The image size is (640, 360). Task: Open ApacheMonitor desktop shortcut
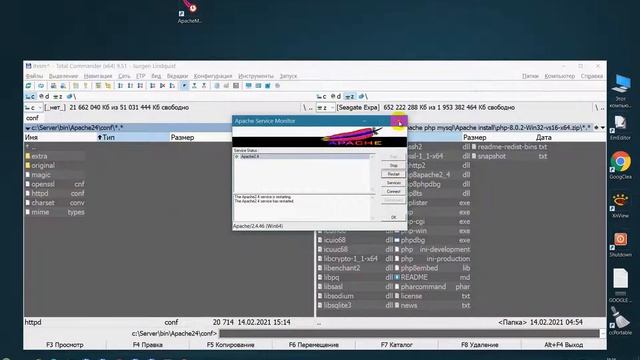[x=190, y=12]
